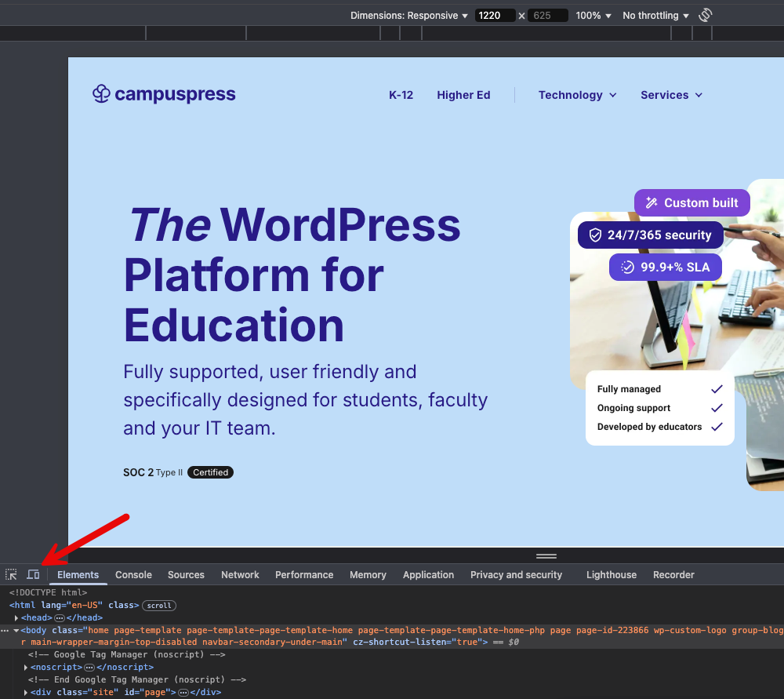Select the "Google Tag Manager (noscript)" comment
The width and height of the screenshot is (784, 699).
pos(127,655)
